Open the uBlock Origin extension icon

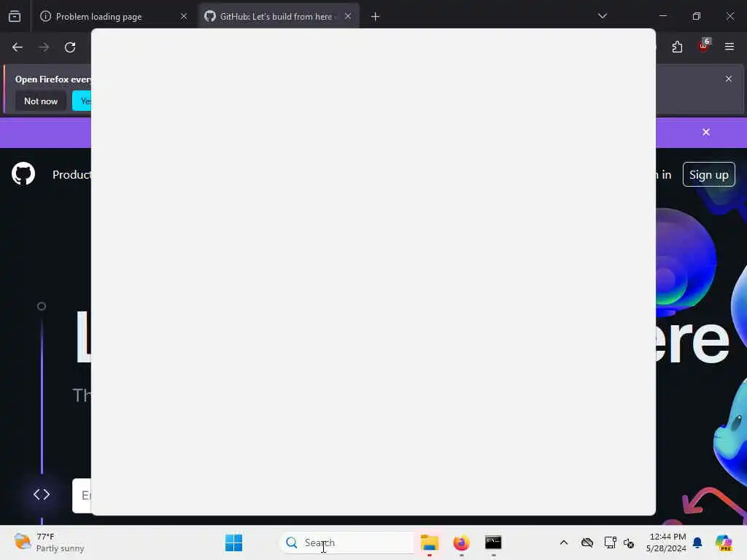(x=703, y=46)
